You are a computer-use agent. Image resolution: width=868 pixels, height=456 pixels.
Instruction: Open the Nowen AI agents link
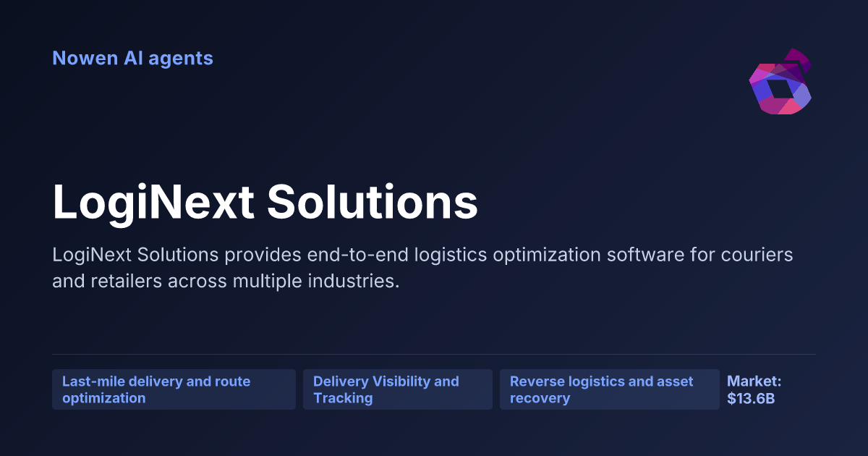pos(132,58)
